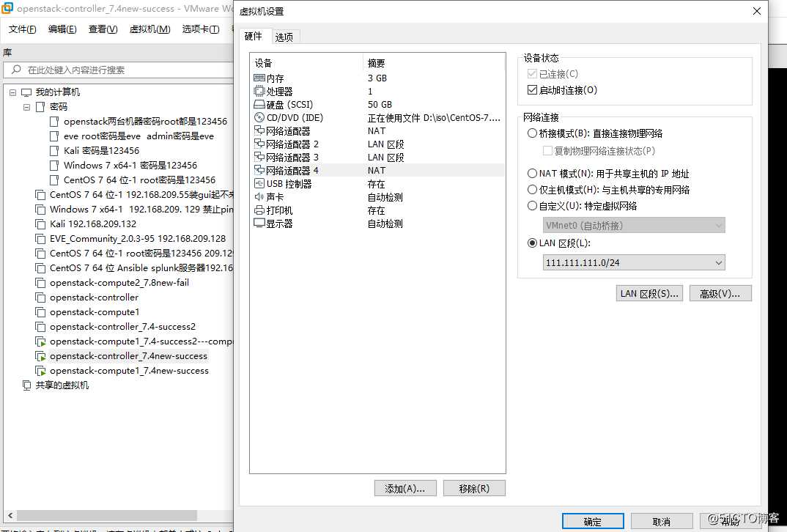Screen dimensions: 787x532
Task: Toggle the 已连接(C) checkbox
Action: 533,74
